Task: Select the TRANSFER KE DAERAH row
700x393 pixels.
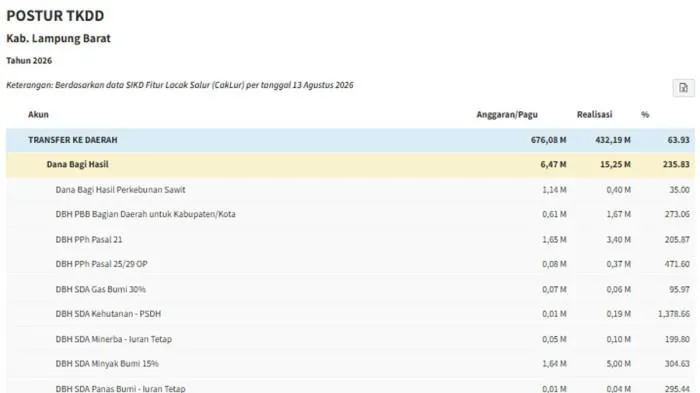Action: pyautogui.click(x=350, y=140)
